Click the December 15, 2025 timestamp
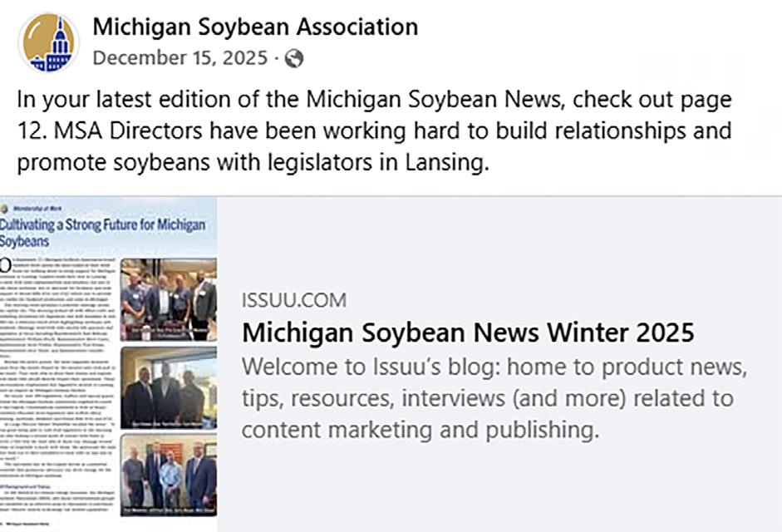The image size is (782, 532). pos(180,58)
